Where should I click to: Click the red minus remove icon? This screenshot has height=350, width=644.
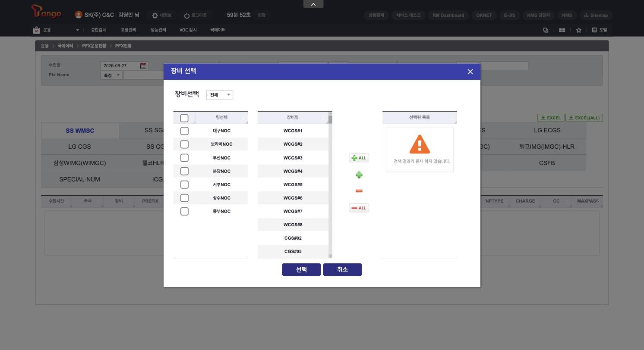pyautogui.click(x=359, y=191)
